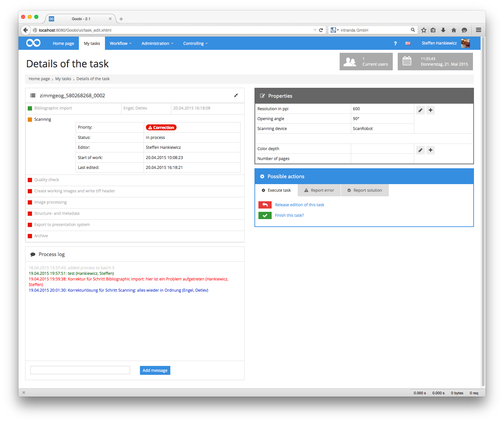Image resolution: width=504 pixels, height=423 pixels.
Task: Open the browser hamburger menu
Action: (x=478, y=30)
